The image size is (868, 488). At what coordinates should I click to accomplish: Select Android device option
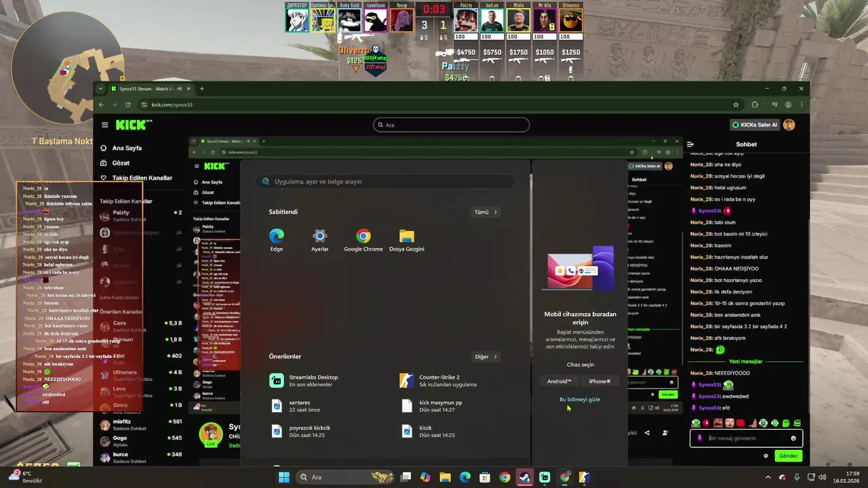point(559,381)
